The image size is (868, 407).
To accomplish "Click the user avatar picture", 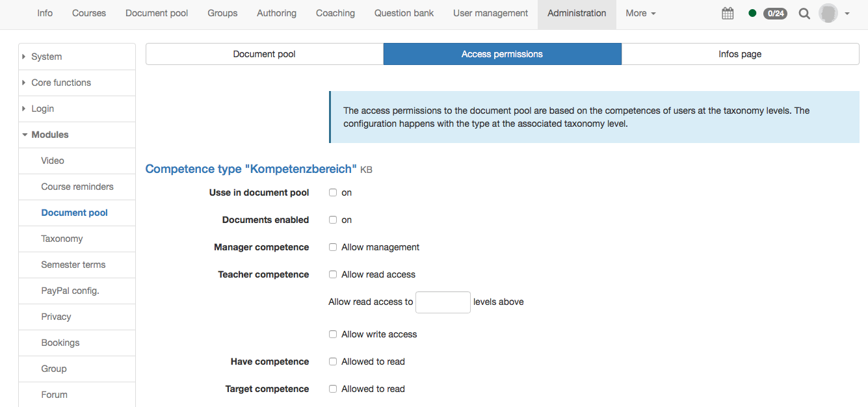I will pyautogui.click(x=828, y=13).
